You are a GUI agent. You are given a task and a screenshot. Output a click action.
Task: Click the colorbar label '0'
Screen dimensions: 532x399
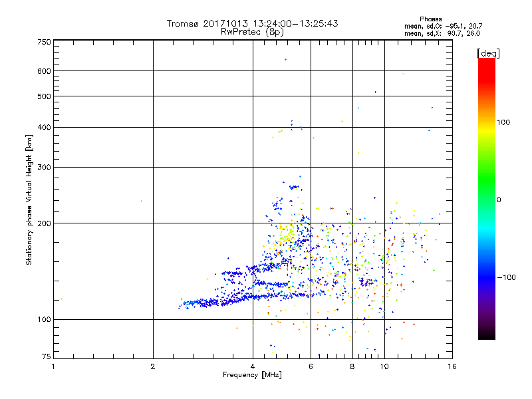pyautogui.click(x=499, y=200)
